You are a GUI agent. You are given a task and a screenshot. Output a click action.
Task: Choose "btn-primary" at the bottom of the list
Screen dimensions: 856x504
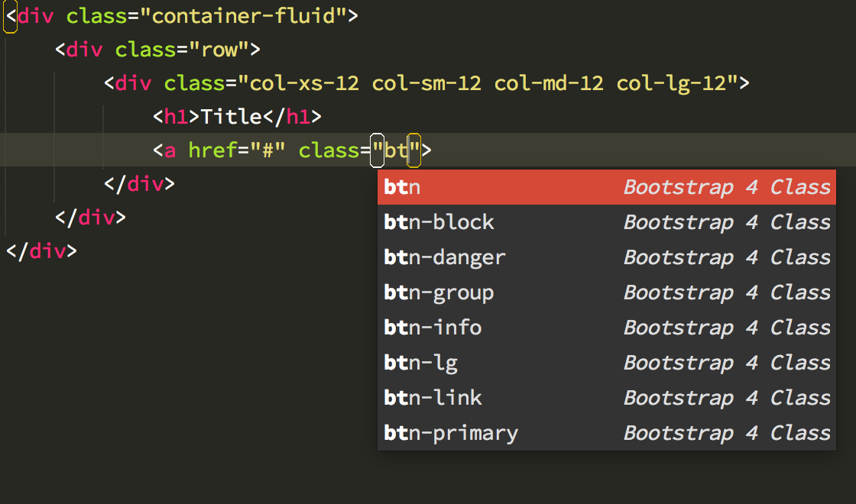point(607,432)
